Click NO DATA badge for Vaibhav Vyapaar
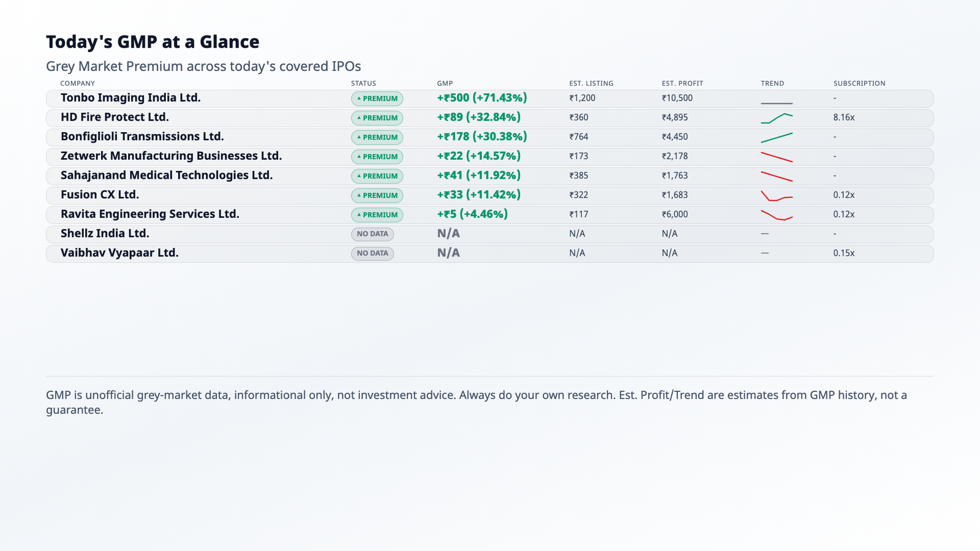Image resolution: width=980 pixels, height=551 pixels. click(x=372, y=253)
